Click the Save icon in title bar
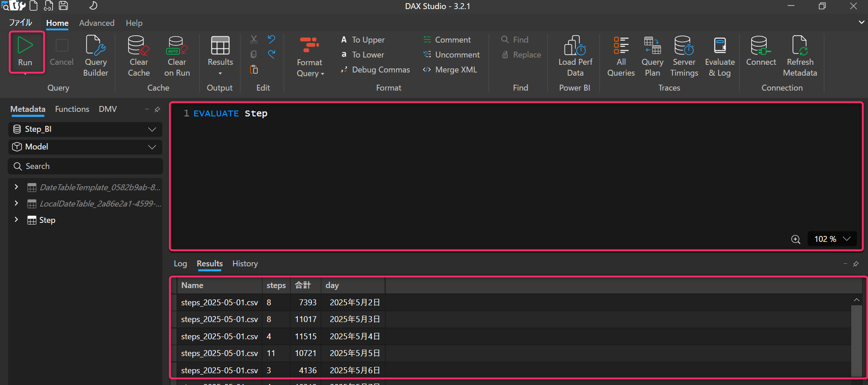This screenshot has width=868, height=385. tap(64, 6)
